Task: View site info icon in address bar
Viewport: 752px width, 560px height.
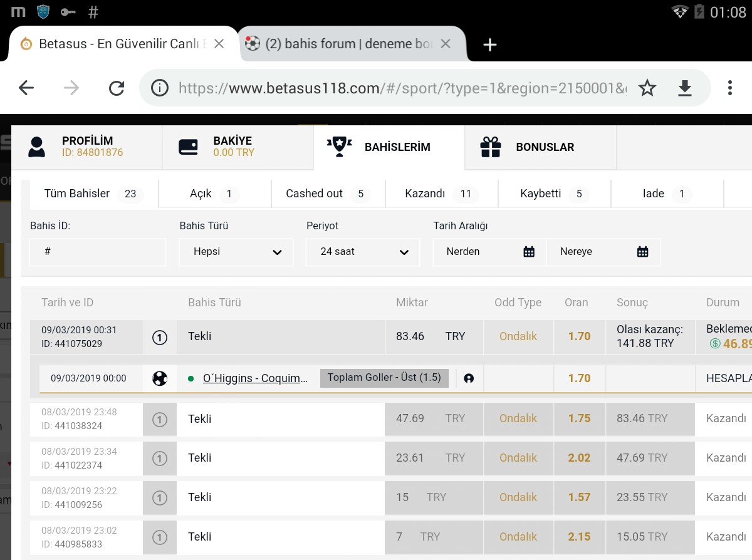Action: pyautogui.click(x=160, y=88)
